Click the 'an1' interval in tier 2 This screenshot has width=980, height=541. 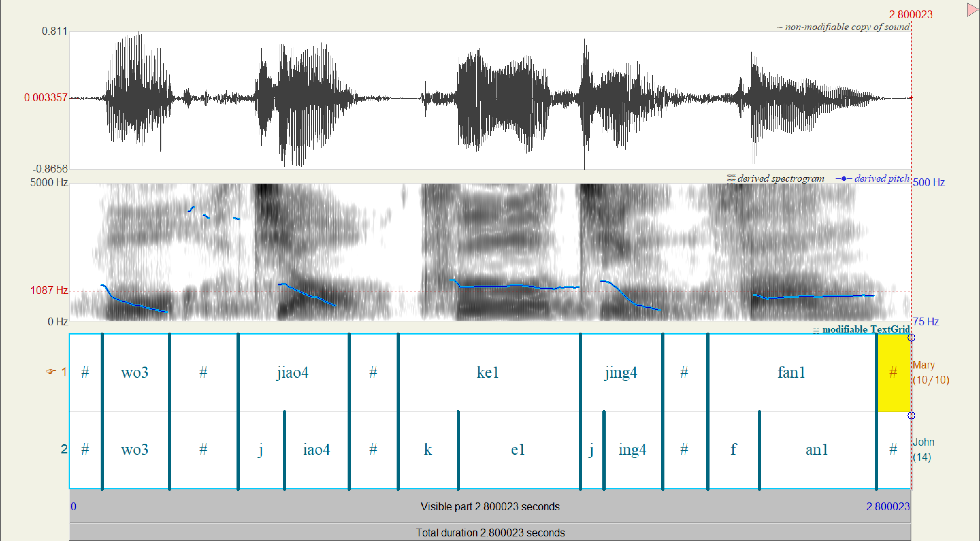(x=817, y=450)
